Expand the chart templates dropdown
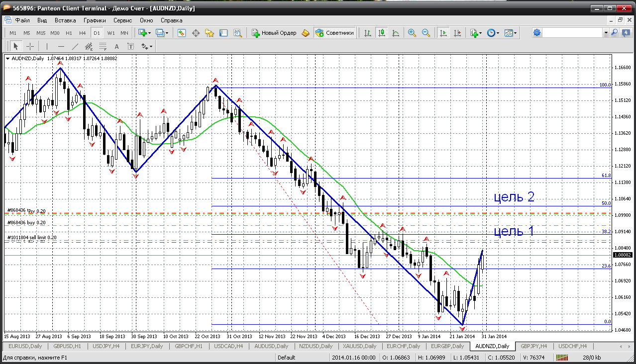 click(511, 33)
